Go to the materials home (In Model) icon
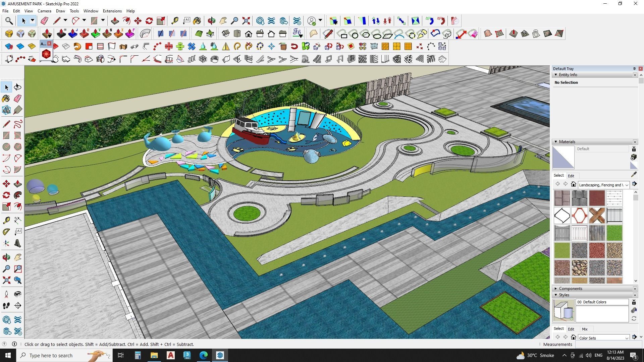 [x=574, y=184]
